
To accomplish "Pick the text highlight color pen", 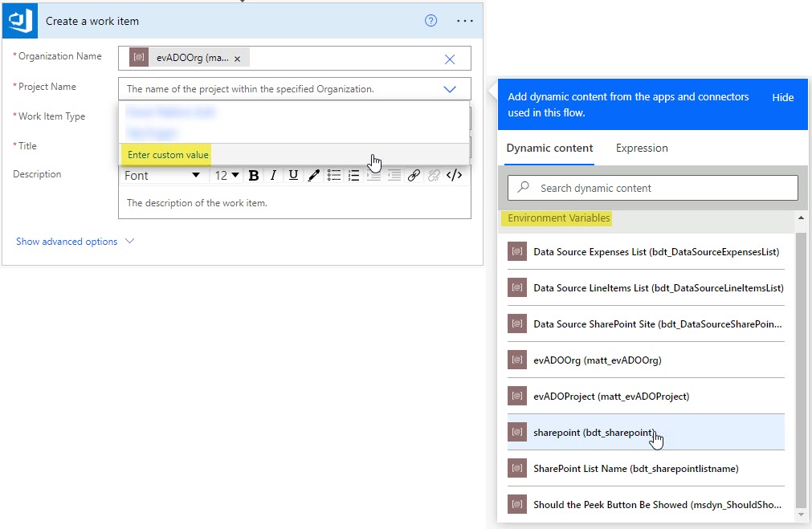I will pos(313,176).
